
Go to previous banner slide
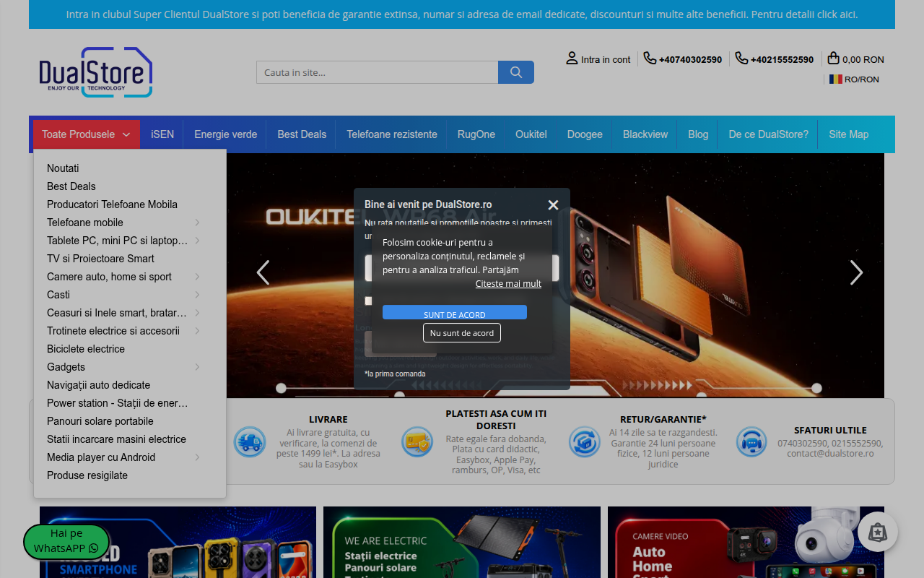[263, 272]
